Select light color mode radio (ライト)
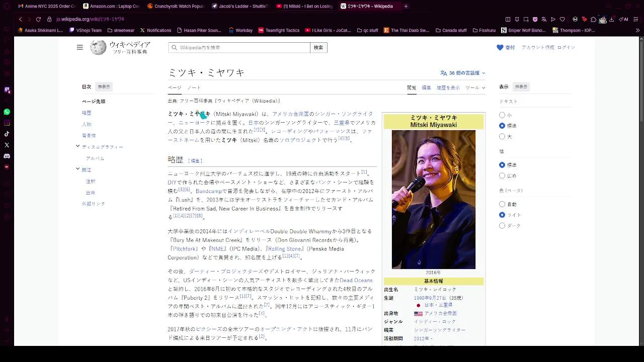 (502, 215)
